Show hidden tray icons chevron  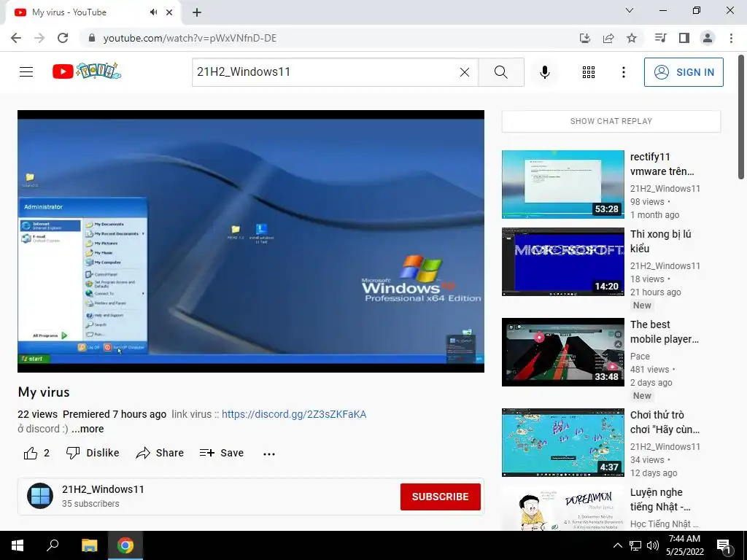pyautogui.click(x=617, y=545)
